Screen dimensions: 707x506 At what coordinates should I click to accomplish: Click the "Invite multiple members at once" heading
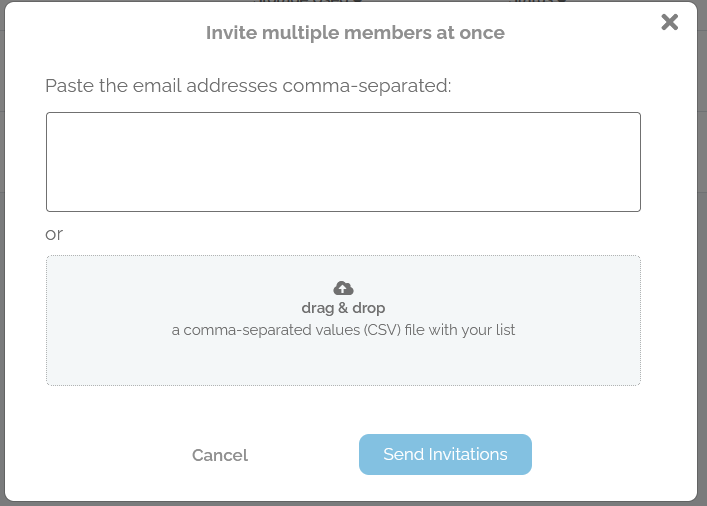[355, 32]
